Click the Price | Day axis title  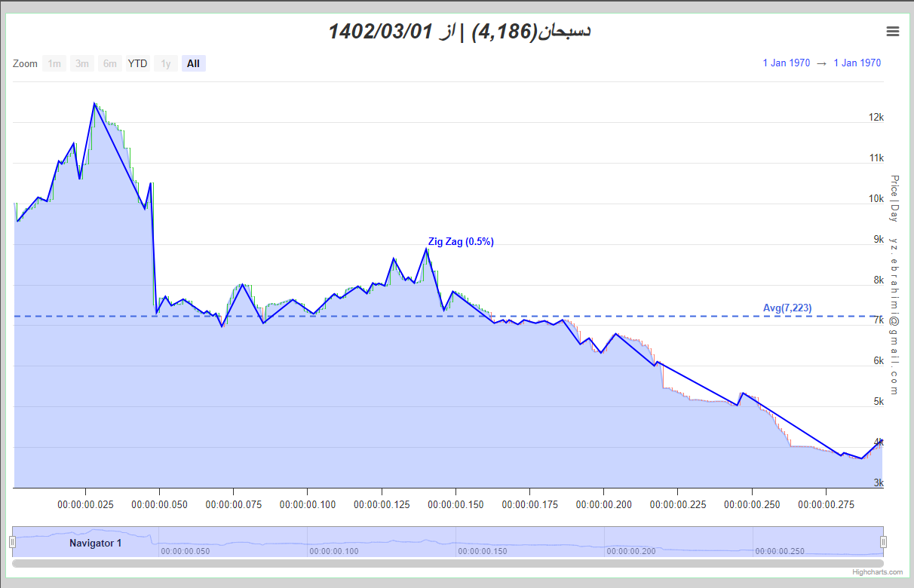pos(894,198)
